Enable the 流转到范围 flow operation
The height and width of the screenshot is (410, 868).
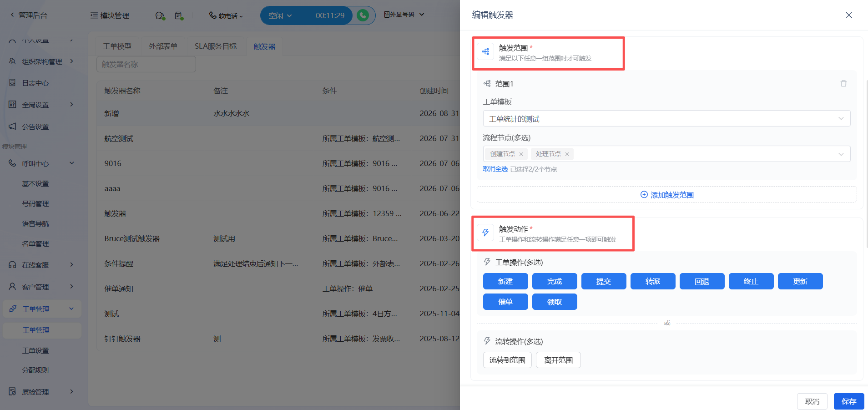(x=507, y=360)
